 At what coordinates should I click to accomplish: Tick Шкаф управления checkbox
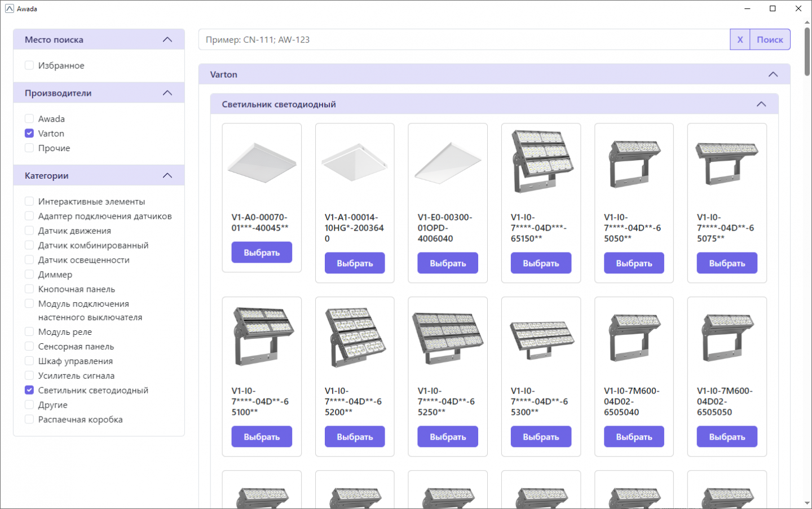pos(29,361)
